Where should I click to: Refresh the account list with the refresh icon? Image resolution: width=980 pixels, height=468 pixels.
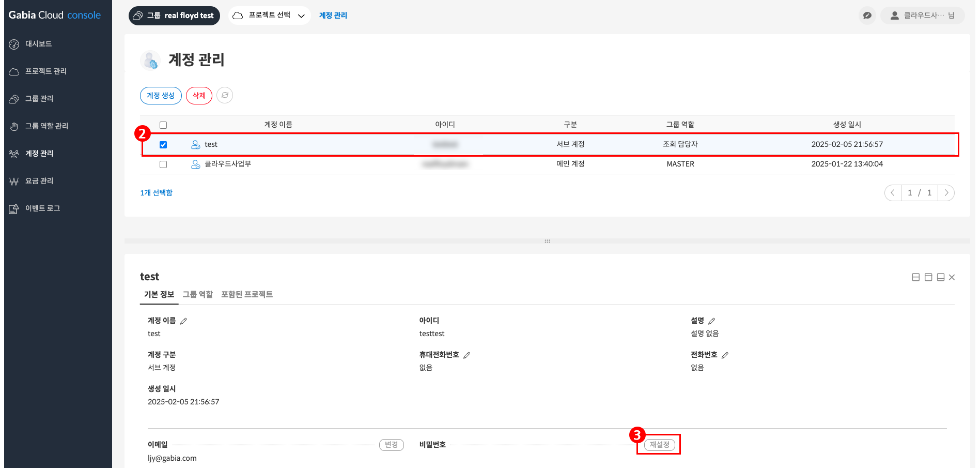click(x=224, y=95)
